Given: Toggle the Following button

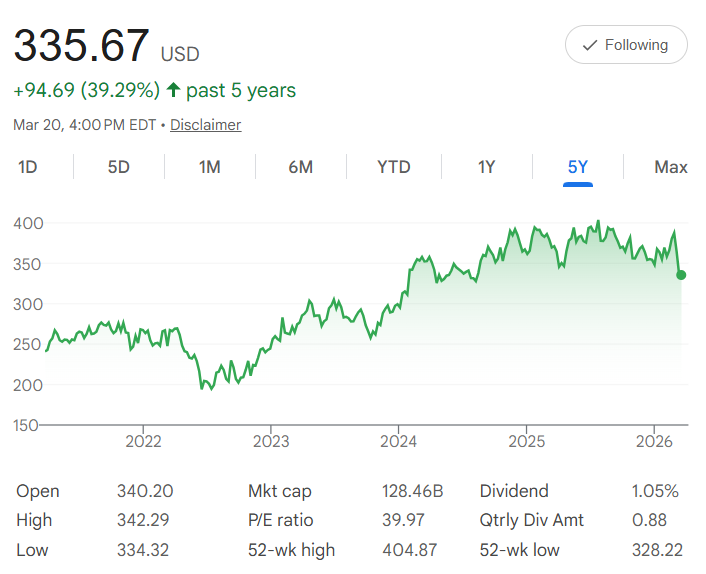Looking at the screenshot, I should point(626,45).
